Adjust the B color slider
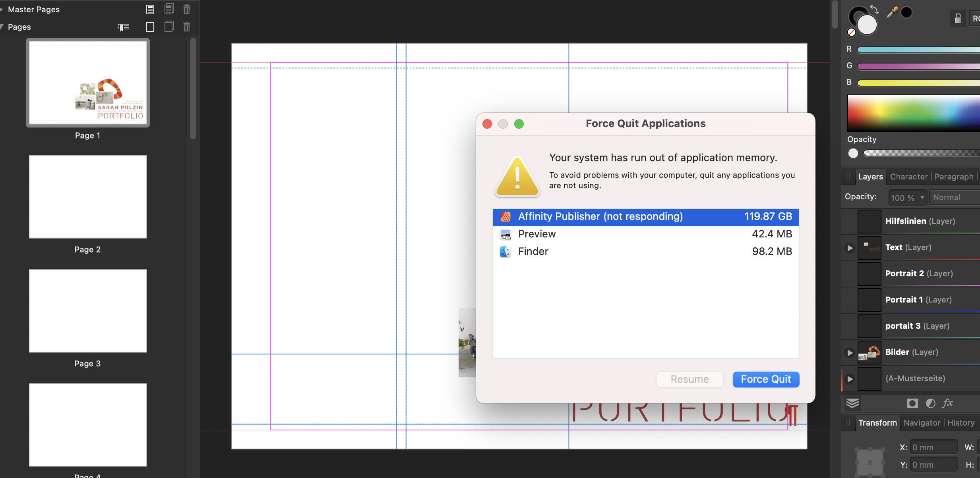This screenshot has width=980, height=478. tap(918, 83)
